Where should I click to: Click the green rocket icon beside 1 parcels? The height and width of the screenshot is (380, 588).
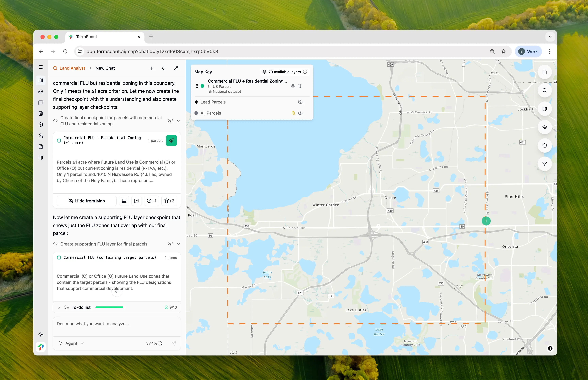tap(171, 140)
